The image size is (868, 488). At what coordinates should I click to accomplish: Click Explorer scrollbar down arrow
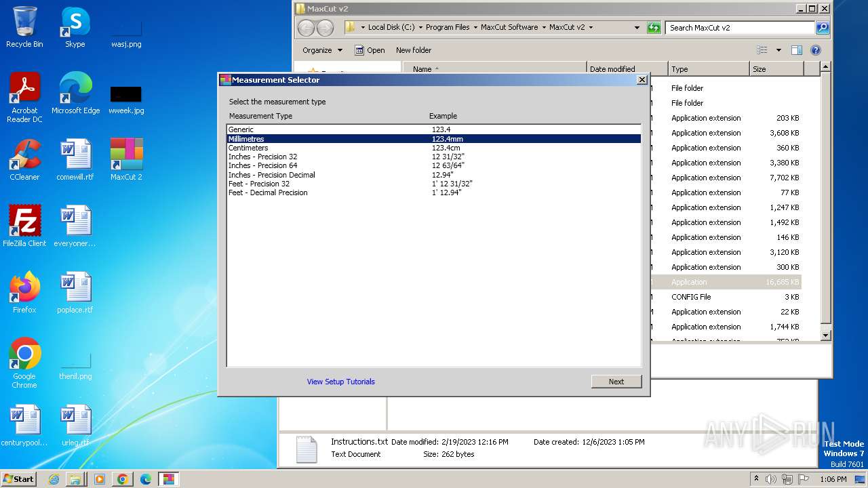(x=825, y=335)
